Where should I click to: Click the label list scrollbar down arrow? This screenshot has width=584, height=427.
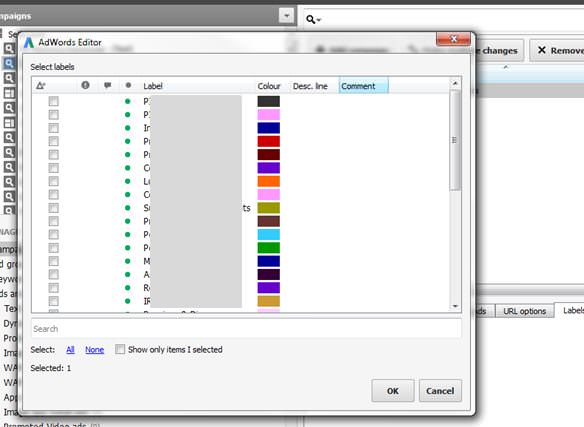(455, 306)
